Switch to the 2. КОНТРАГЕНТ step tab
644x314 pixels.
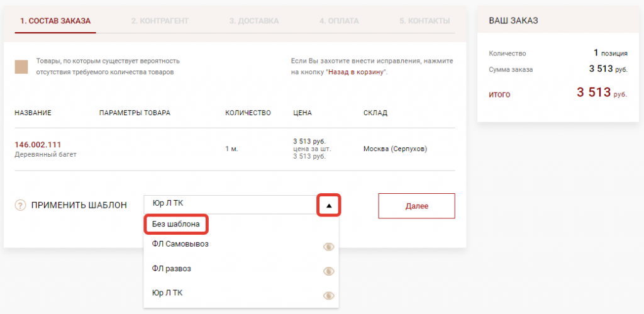coord(160,21)
